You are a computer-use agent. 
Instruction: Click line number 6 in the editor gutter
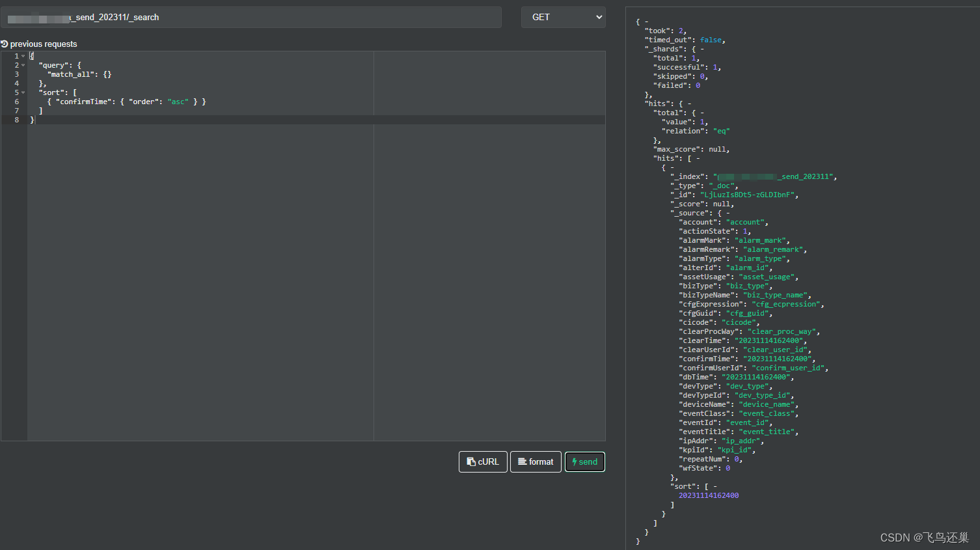click(x=16, y=101)
